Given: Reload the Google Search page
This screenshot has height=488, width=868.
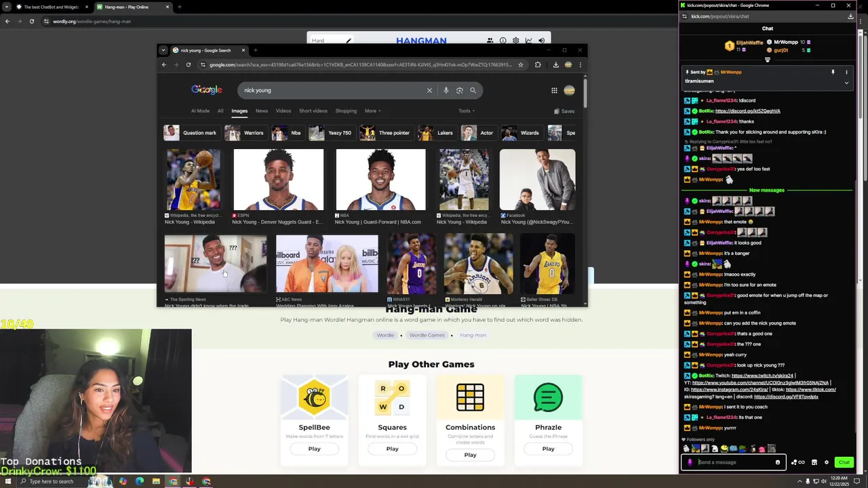Looking at the screenshot, I should point(189,65).
